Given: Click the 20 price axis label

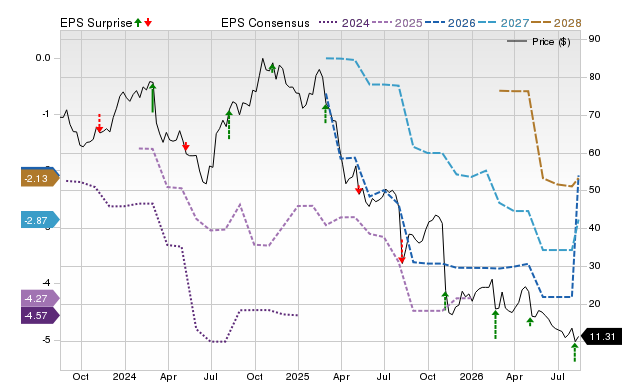Looking at the screenshot, I should pyautogui.click(x=594, y=304).
